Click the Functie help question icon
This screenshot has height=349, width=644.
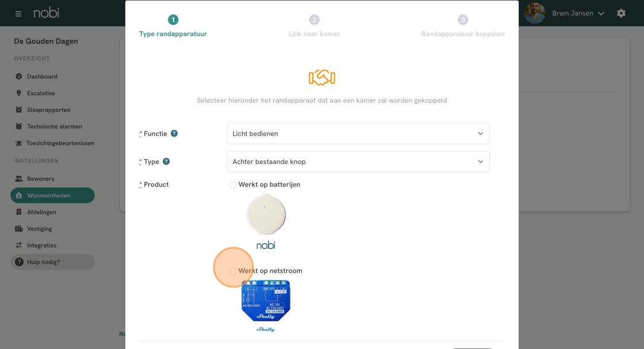(174, 133)
